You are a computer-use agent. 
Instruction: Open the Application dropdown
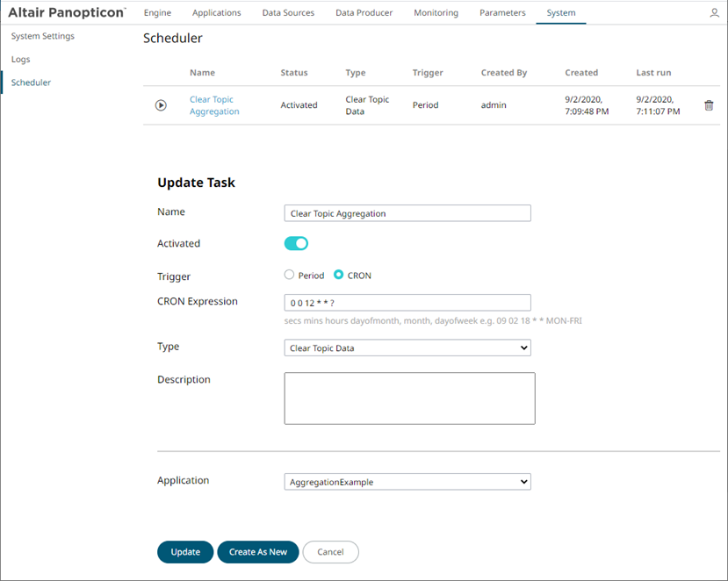click(x=407, y=481)
